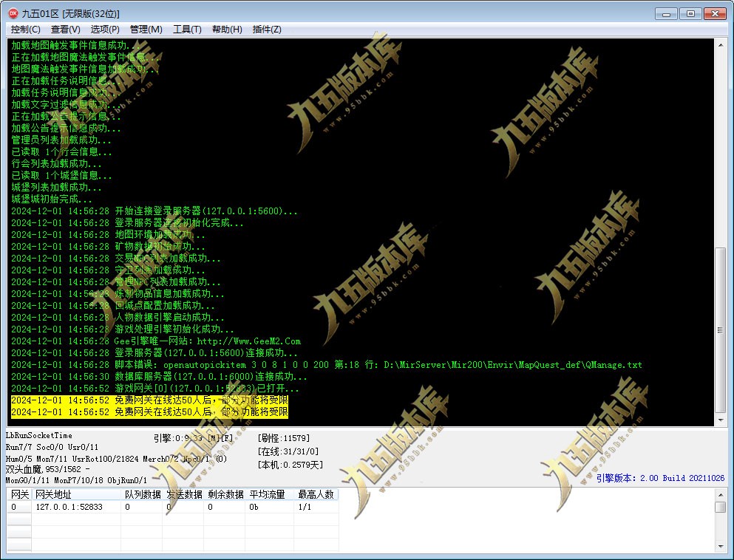This screenshot has height=560, width=734.
Task: Open the 选项(P) menu
Action: [x=105, y=30]
